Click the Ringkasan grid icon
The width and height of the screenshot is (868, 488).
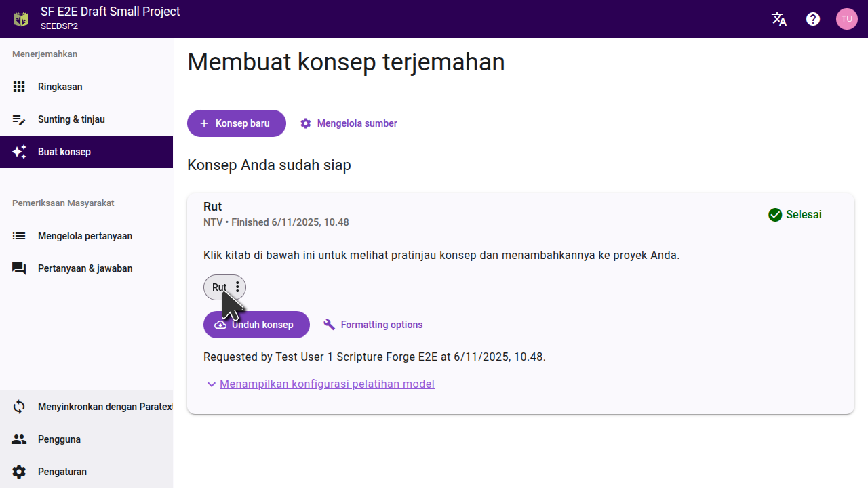(19, 87)
